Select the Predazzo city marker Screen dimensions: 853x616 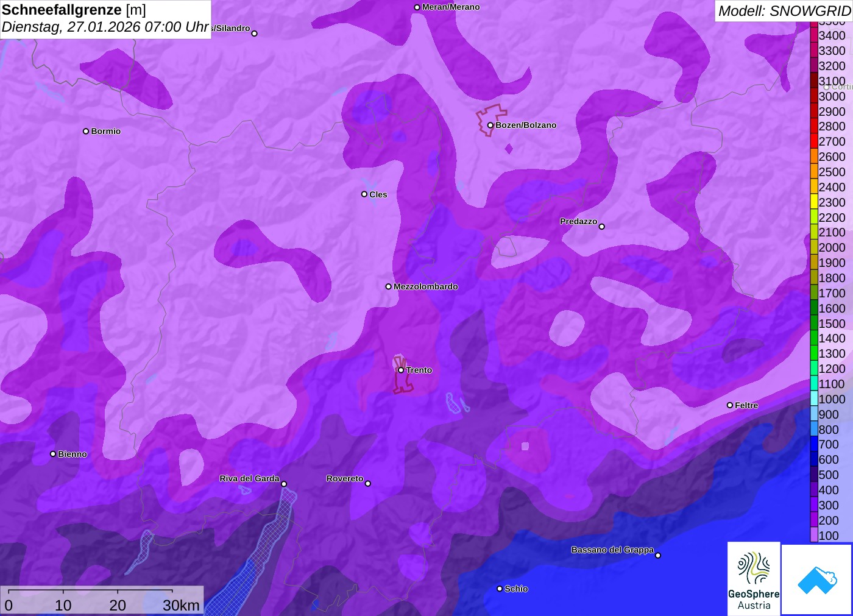[601, 227]
